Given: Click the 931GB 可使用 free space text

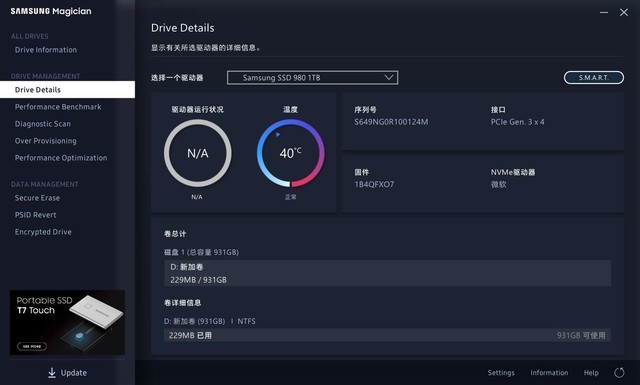Looking at the screenshot, I should 581,335.
